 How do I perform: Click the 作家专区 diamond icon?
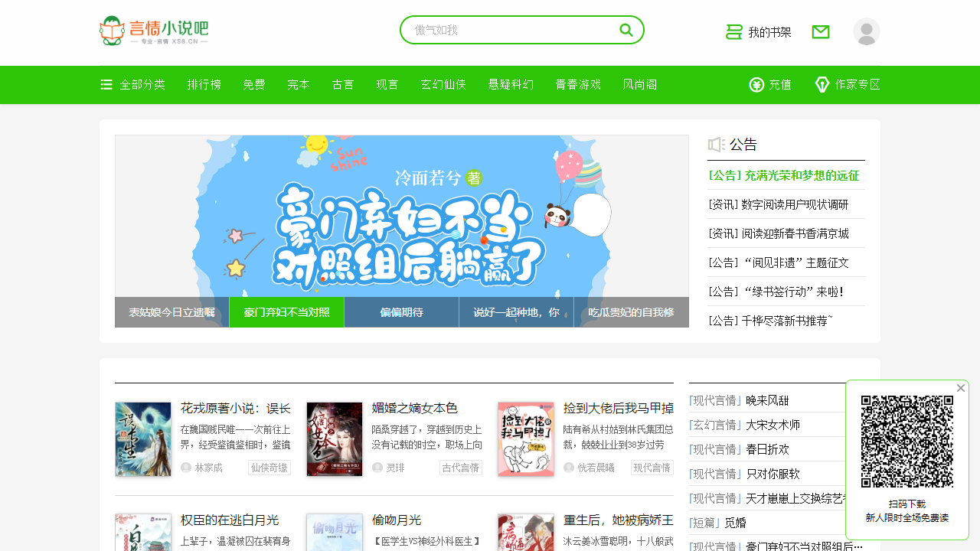coord(822,85)
